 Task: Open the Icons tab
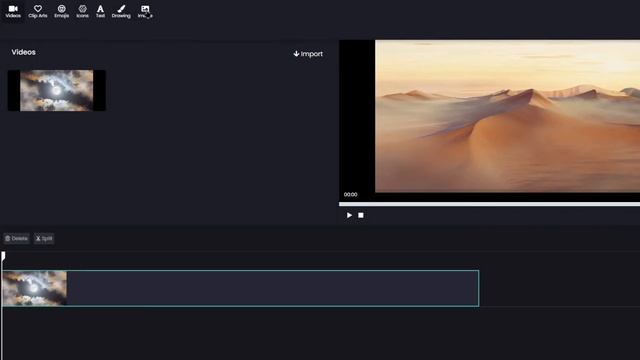(x=82, y=11)
